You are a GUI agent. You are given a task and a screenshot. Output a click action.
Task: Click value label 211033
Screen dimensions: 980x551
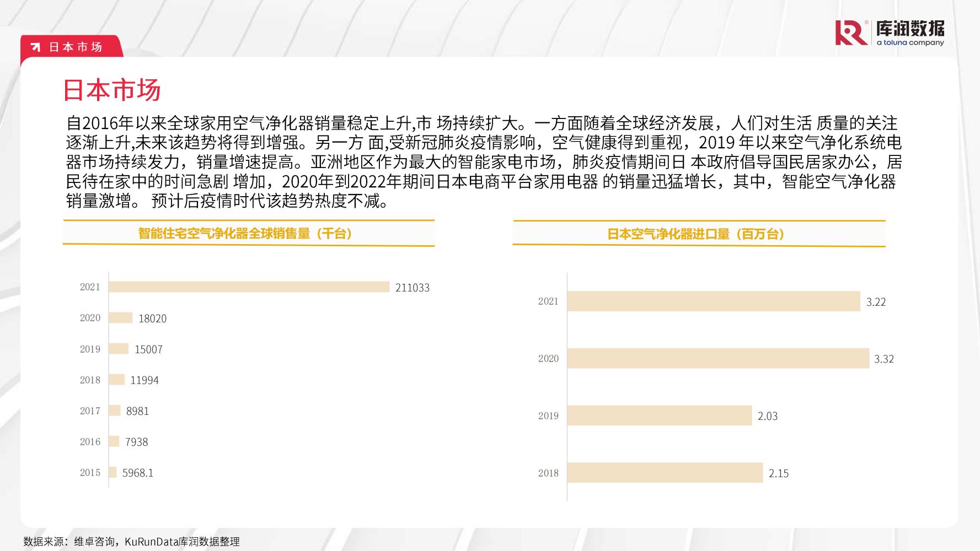click(x=413, y=288)
